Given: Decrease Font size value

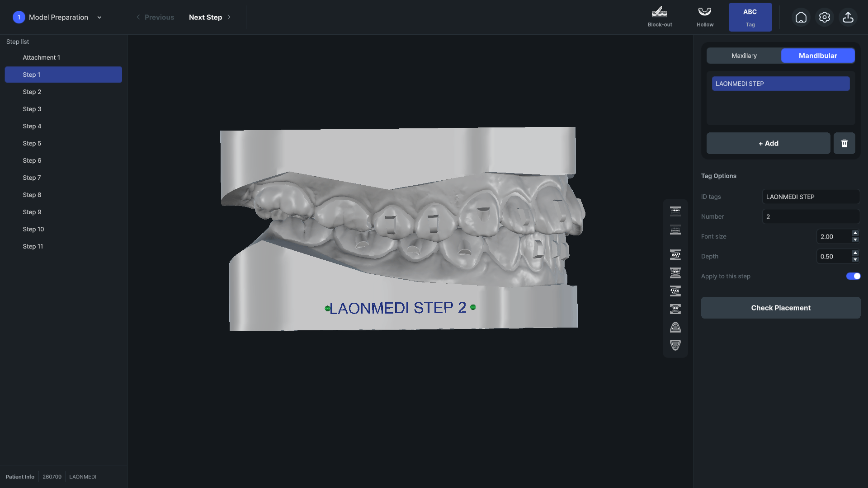Looking at the screenshot, I should pos(855,239).
